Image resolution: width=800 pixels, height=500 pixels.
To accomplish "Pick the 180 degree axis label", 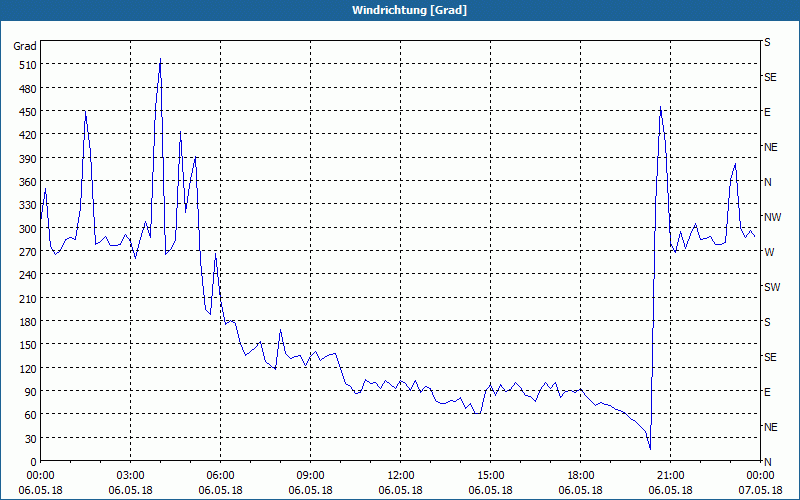I will pyautogui.click(x=28, y=321).
